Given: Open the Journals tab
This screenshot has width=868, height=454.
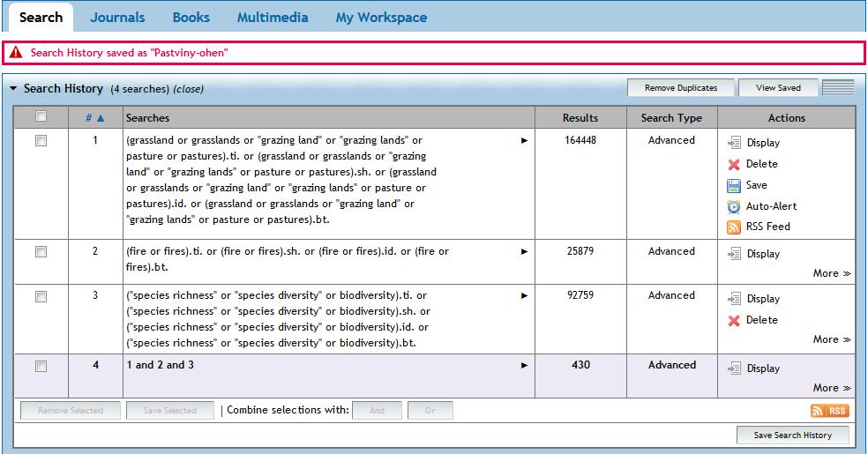Looking at the screenshot, I should point(117,18).
